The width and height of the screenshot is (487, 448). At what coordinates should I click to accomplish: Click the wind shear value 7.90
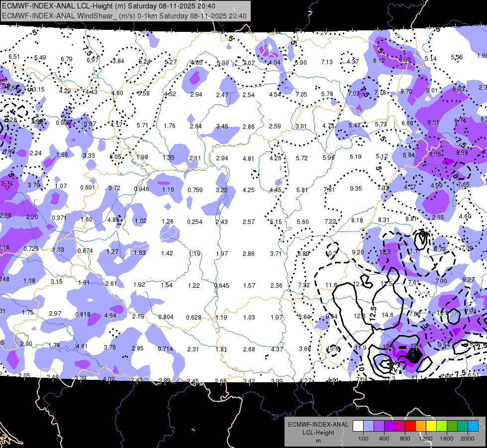pyautogui.click(x=441, y=281)
